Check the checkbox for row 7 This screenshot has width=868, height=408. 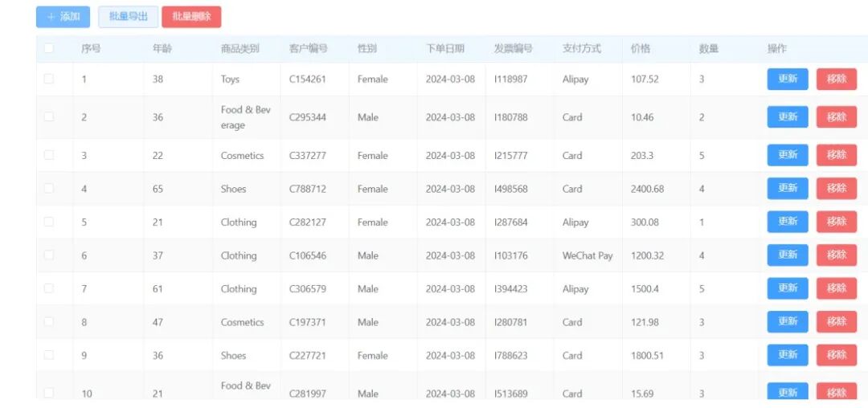(x=49, y=288)
